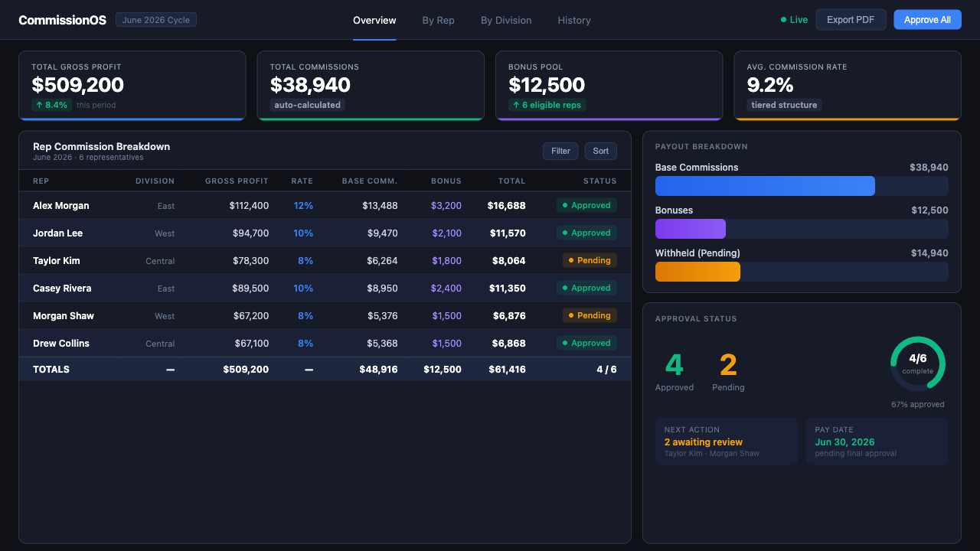Open Alex Morgan's Approved status badge
Viewport: 980px width, 551px height.
click(x=586, y=205)
